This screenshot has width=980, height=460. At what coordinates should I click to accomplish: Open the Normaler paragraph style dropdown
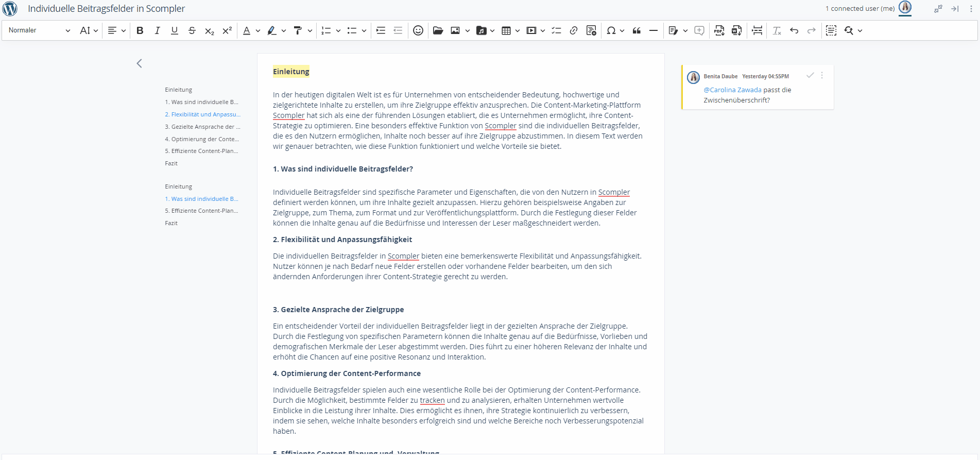pyautogui.click(x=39, y=30)
